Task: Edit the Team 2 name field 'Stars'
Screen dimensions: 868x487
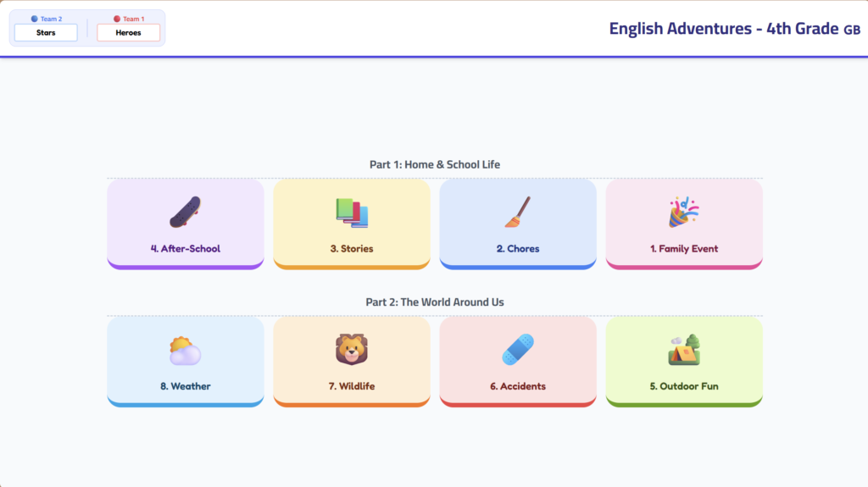Action: pos(46,33)
